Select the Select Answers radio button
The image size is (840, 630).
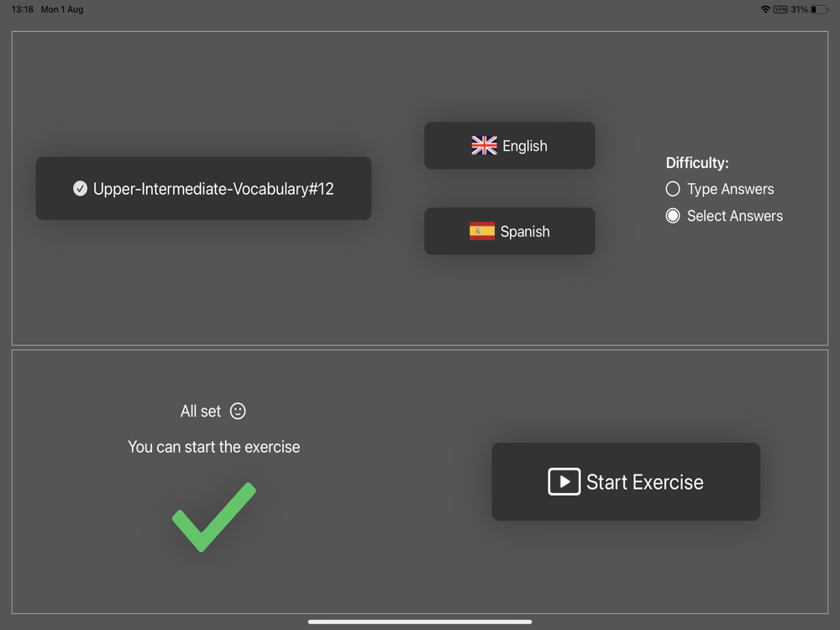673,215
